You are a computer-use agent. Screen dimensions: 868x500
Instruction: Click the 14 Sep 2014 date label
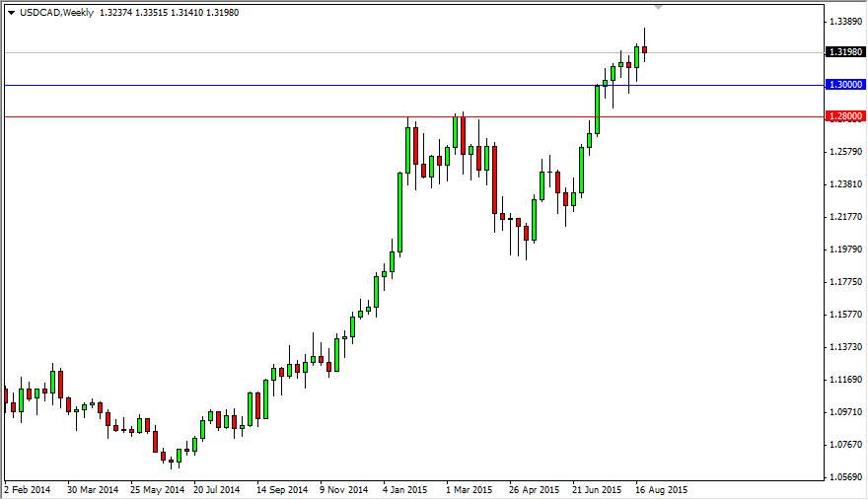coord(282,490)
